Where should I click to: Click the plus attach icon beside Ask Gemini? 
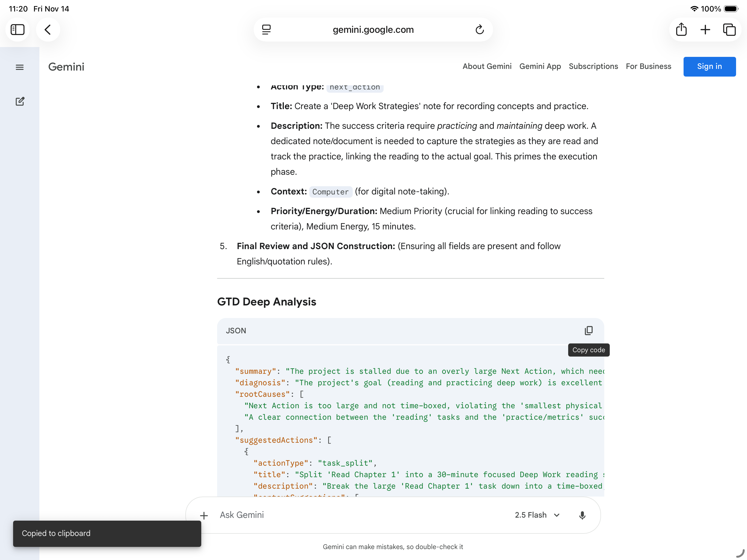(204, 515)
